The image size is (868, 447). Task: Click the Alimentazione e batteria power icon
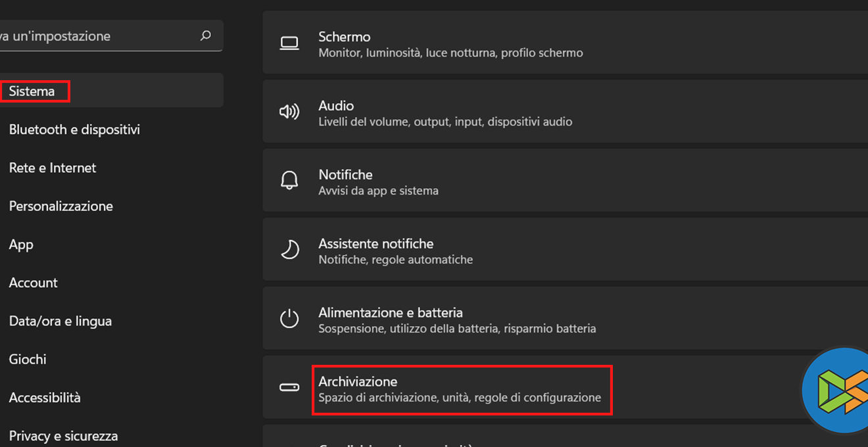pyautogui.click(x=289, y=319)
